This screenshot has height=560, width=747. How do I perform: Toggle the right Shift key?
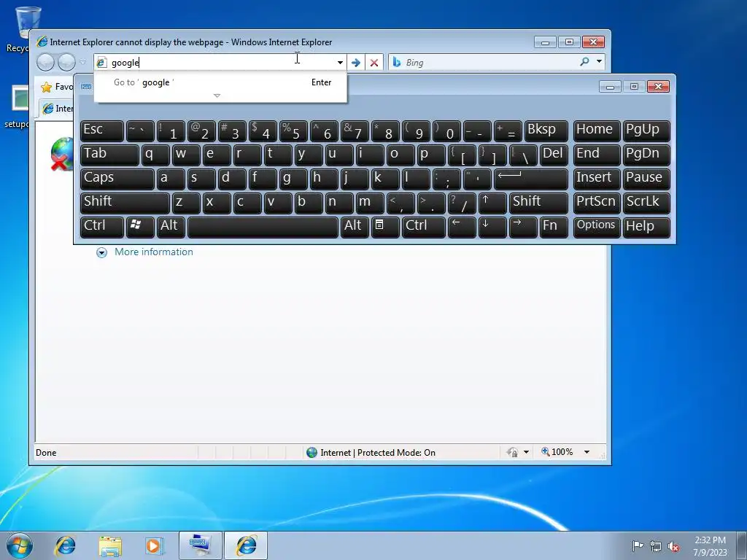tap(538, 203)
